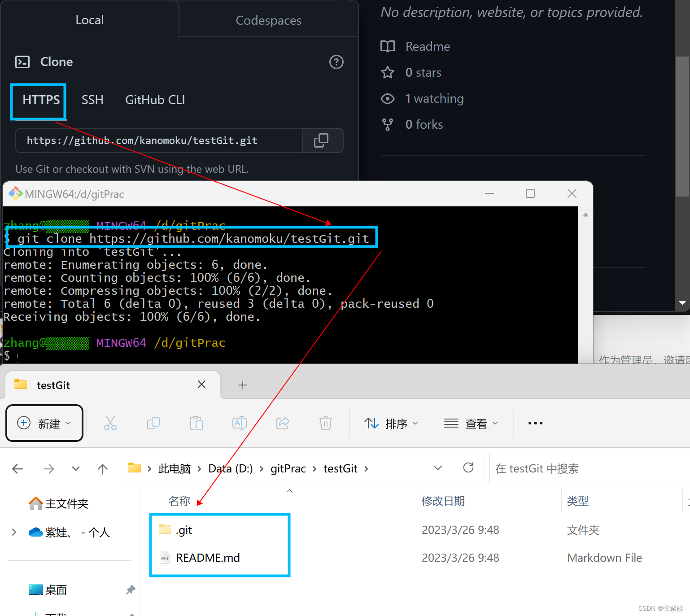
Task: Select the GitHub CLI clone option
Action: coord(155,100)
